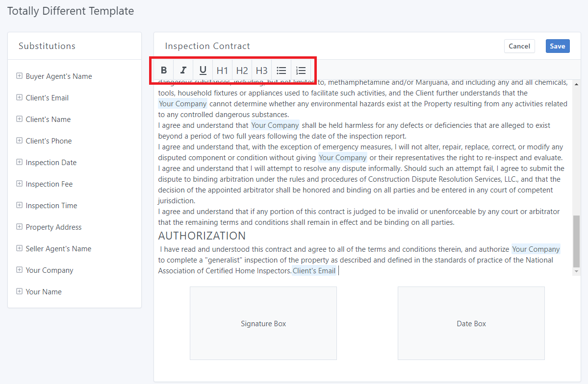Viewport: 588px width, 384px height.
Task: Click the Client's Email tag in text
Action: point(314,271)
